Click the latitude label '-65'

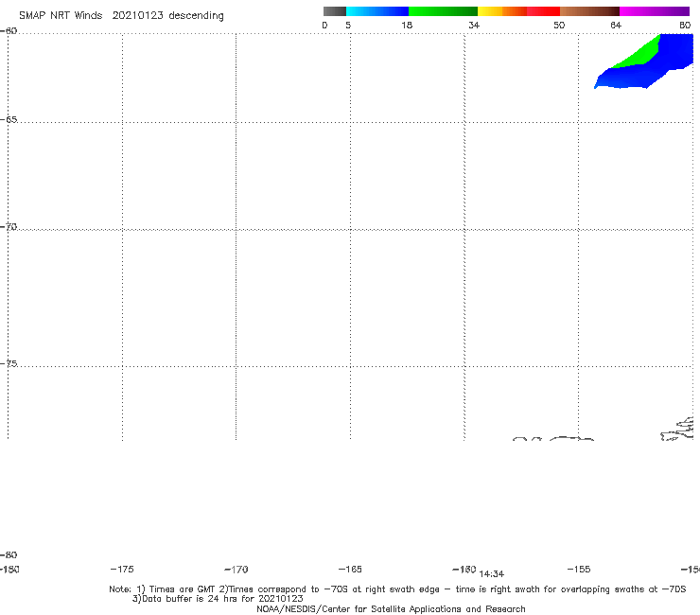9,120
